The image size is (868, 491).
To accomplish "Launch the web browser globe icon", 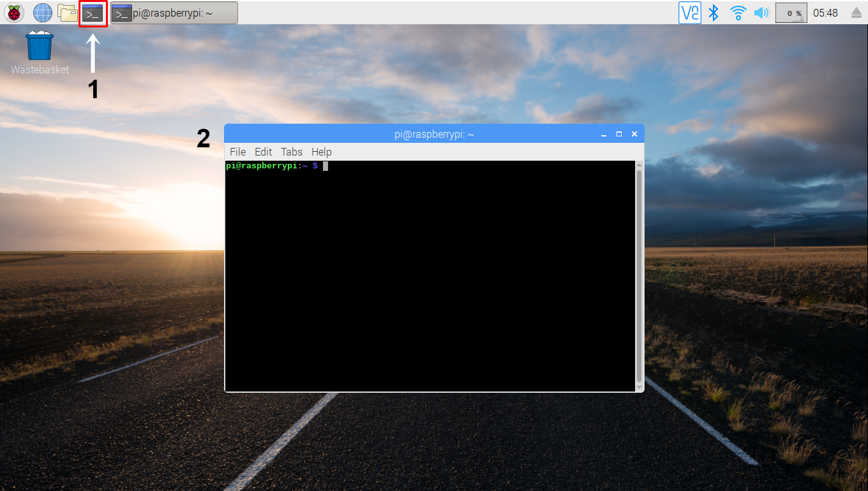I will (43, 13).
